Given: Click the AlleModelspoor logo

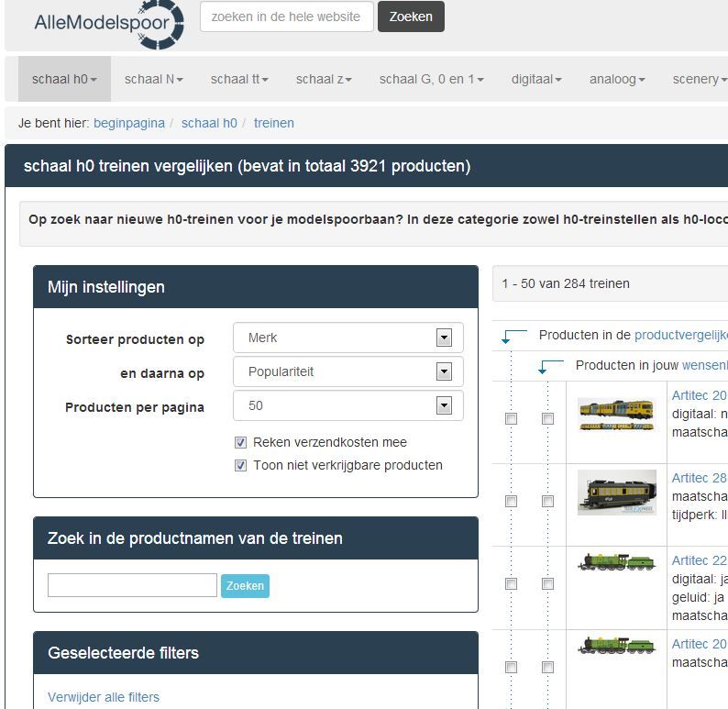Looking at the screenshot, I should tap(108, 22).
